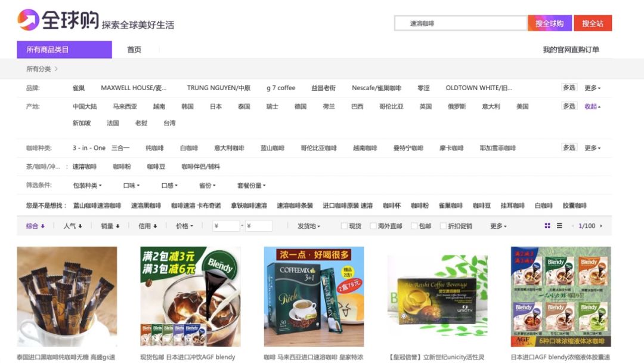Open the 口感 filter dropdown
This screenshot has width=644, height=363.
(x=169, y=186)
